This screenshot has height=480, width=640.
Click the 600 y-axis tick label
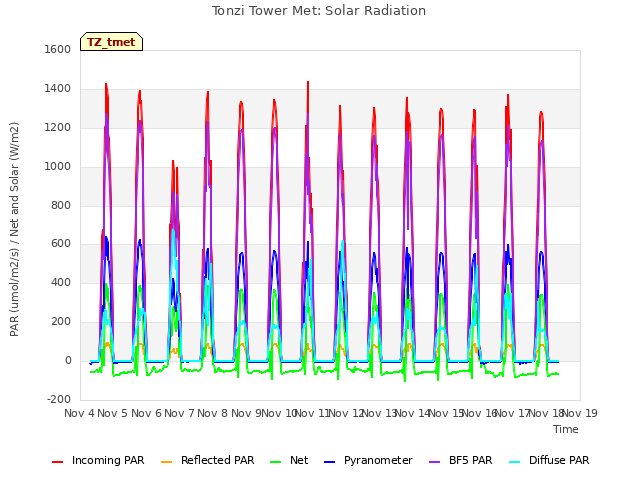pyautogui.click(x=61, y=244)
